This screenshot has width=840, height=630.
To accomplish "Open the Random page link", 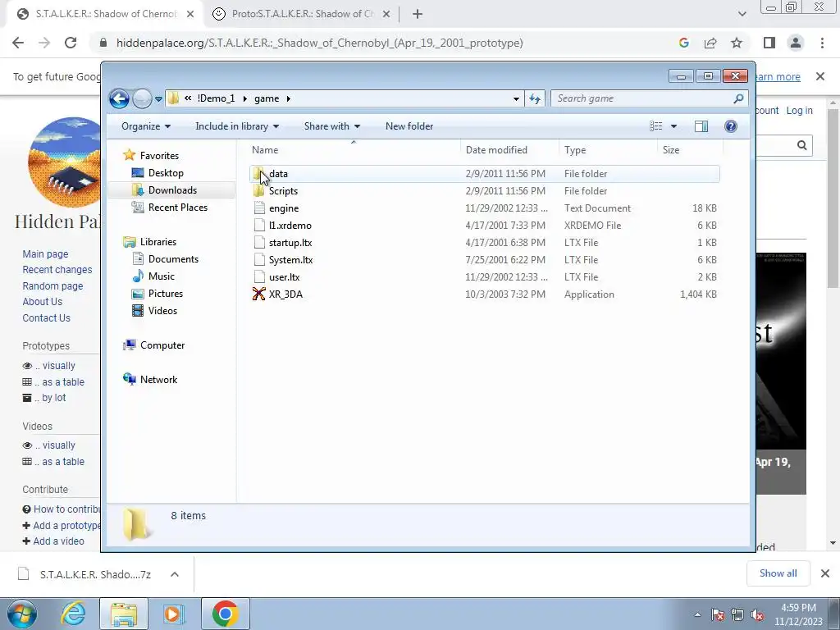I will pyautogui.click(x=52, y=286).
